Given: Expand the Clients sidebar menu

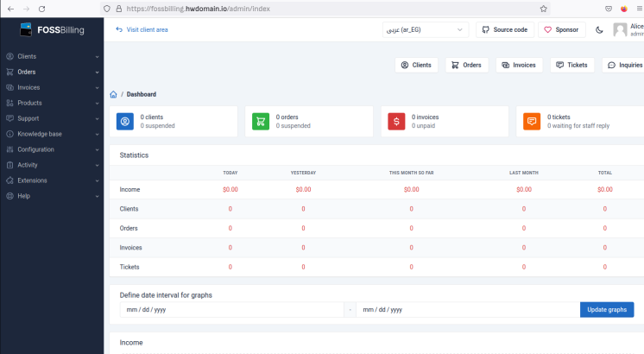Looking at the screenshot, I should point(52,56).
